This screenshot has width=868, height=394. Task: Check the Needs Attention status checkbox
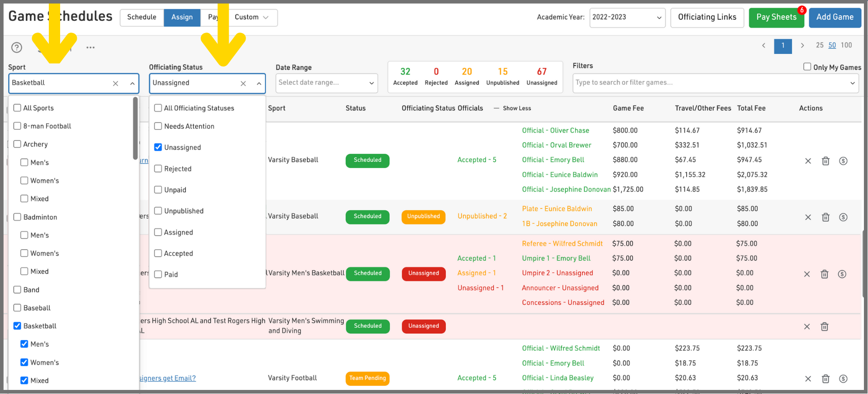[x=158, y=126]
